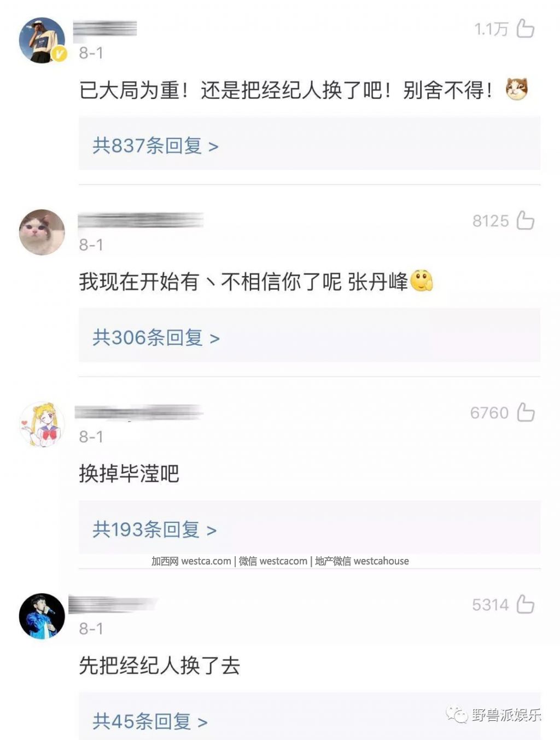Tap the thinking emoji after 张丹峰
Viewport: 560px width, 740px height.
coord(422,281)
